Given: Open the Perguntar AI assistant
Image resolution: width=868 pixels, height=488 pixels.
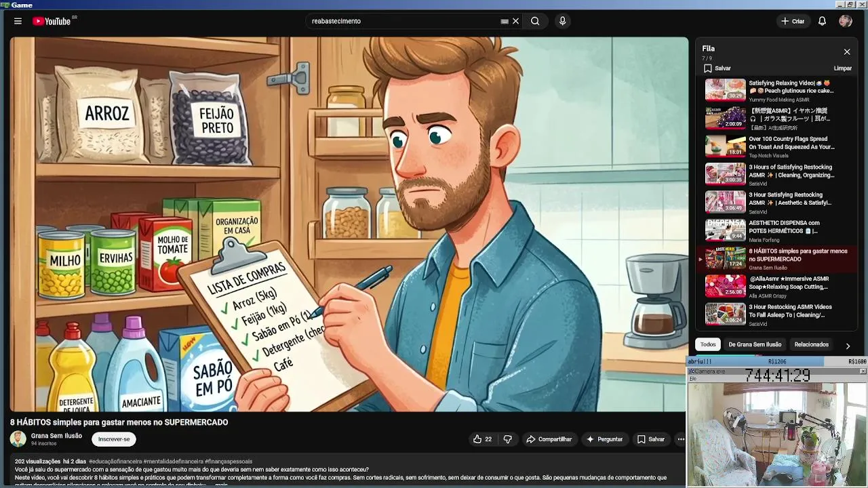Looking at the screenshot, I should point(604,439).
